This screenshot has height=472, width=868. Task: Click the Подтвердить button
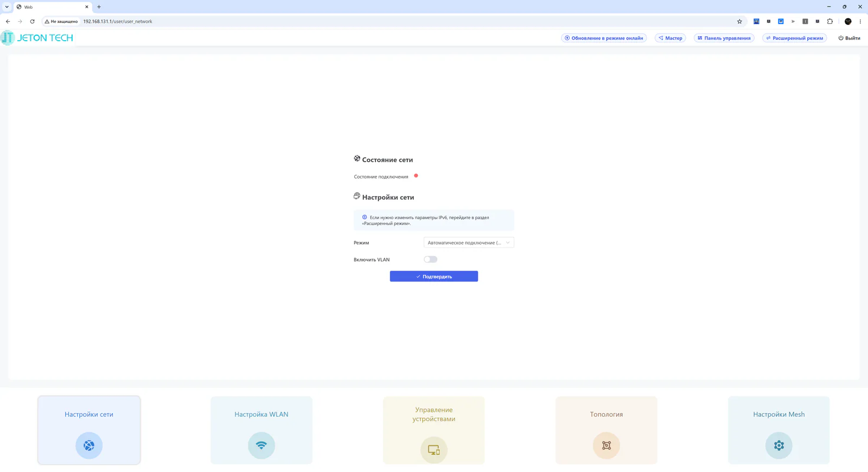point(434,276)
